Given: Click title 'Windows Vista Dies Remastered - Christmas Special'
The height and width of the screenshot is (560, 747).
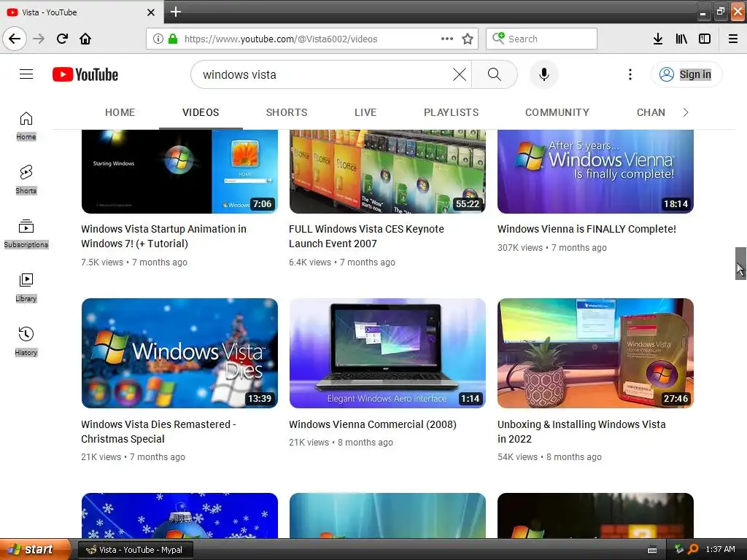Looking at the screenshot, I should [158, 432].
